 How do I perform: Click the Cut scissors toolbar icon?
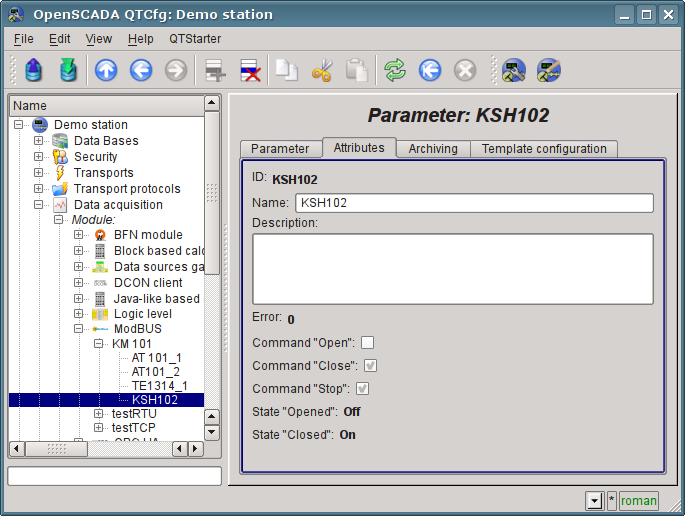coord(322,70)
